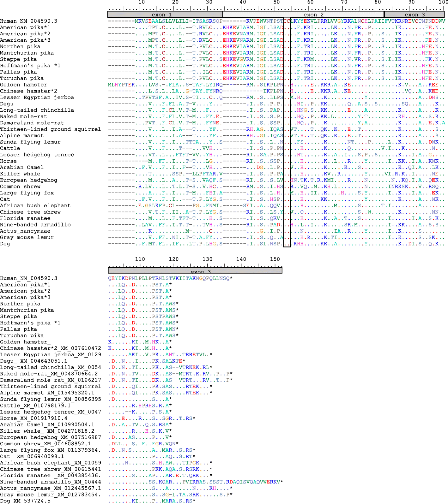Select 'Lesser Egyptian jerboa_XM_0129' row label
The image size is (448, 504).
click(x=51, y=354)
